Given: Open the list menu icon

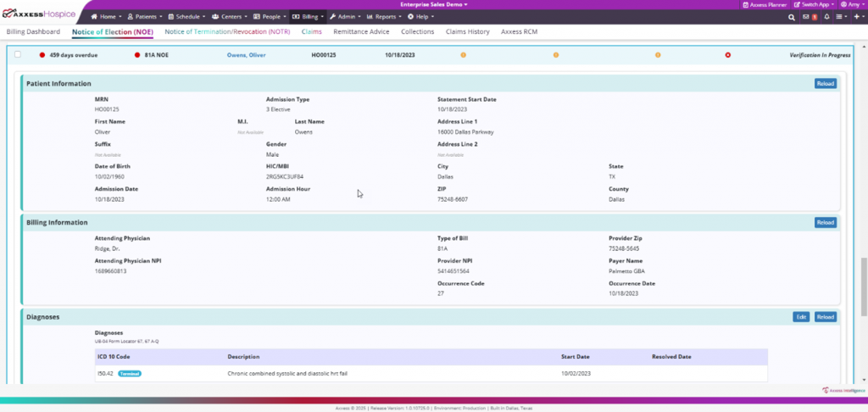Looking at the screenshot, I should coord(839,17).
